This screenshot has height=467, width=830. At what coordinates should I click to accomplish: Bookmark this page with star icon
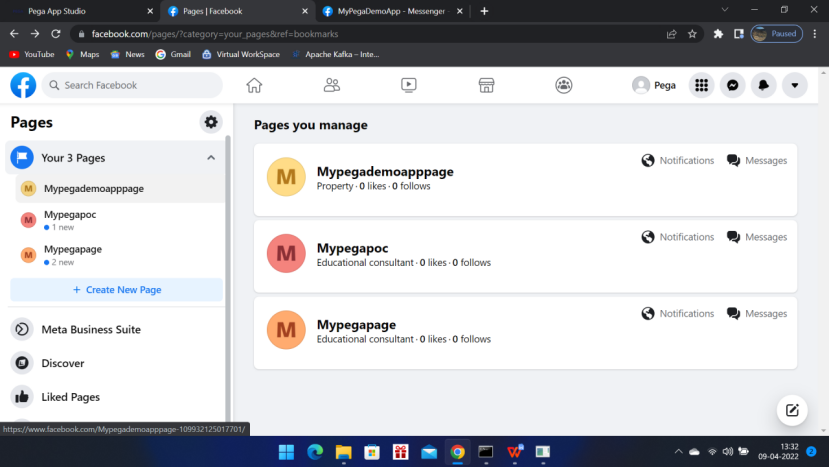pos(692,34)
